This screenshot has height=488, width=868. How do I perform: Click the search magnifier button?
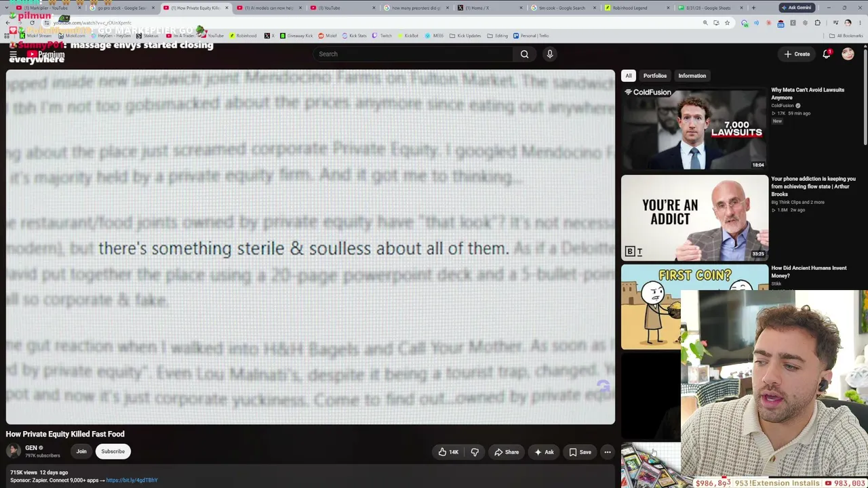tap(524, 54)
